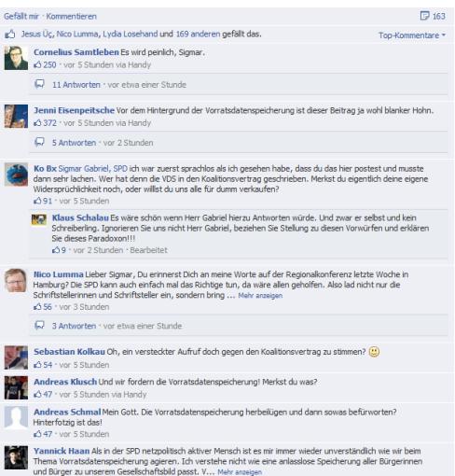Like Jenni Eisenpeitsche's comment with thumbs-up
The height and width of the screenshot is (476, 455).
(37, 123)
